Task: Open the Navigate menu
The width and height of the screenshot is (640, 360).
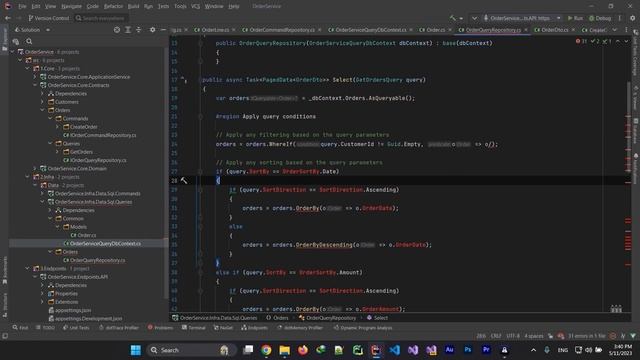Action: point(71,6)
